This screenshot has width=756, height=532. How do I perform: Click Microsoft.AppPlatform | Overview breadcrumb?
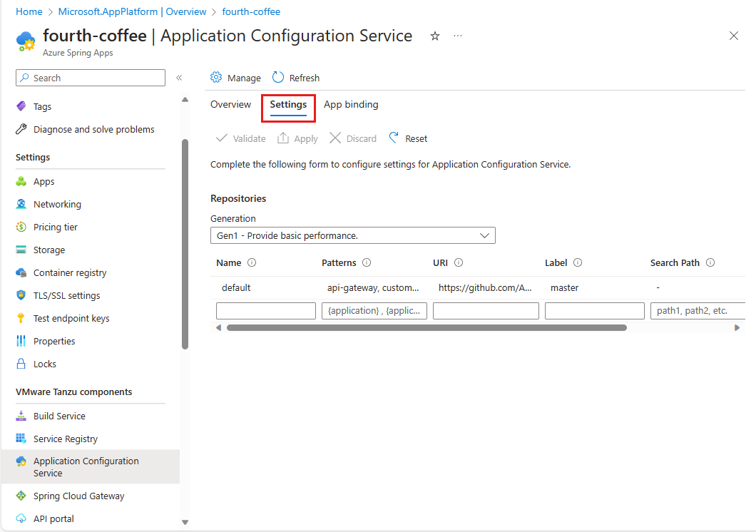(x=132, y=11)
